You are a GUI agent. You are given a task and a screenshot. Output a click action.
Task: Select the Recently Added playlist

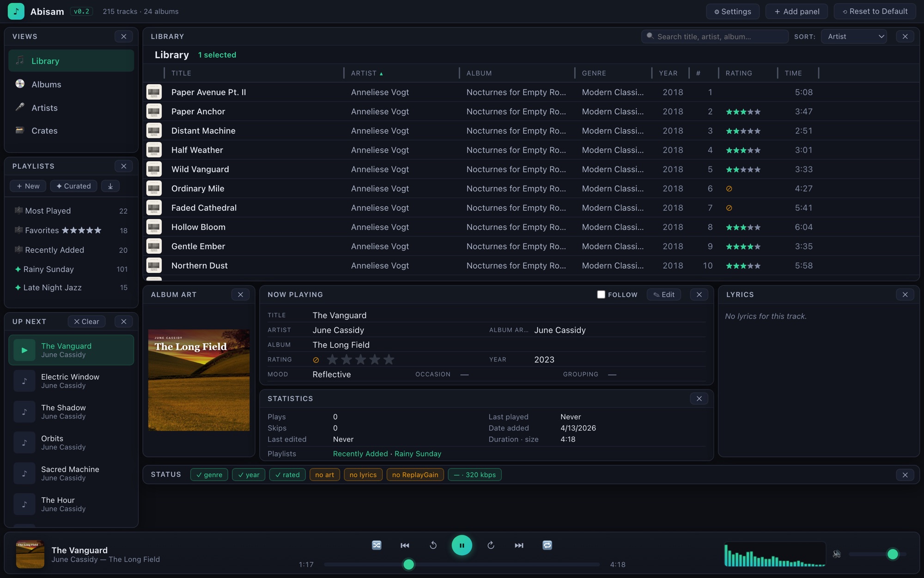(71, 250)
